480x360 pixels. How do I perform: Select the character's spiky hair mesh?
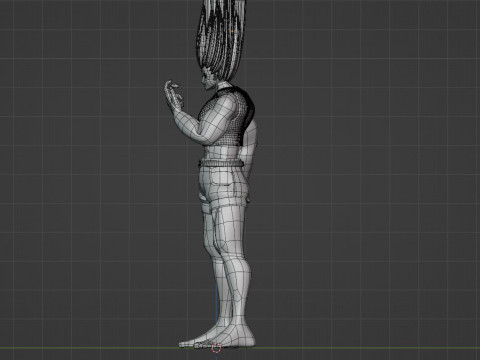(x=222, y=40)
